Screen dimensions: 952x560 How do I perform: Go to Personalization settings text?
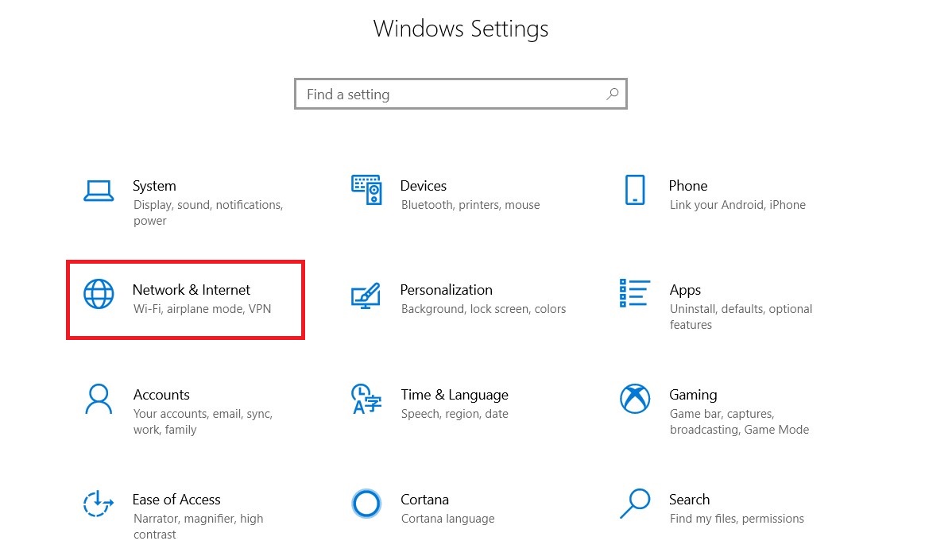pos(447,290)
